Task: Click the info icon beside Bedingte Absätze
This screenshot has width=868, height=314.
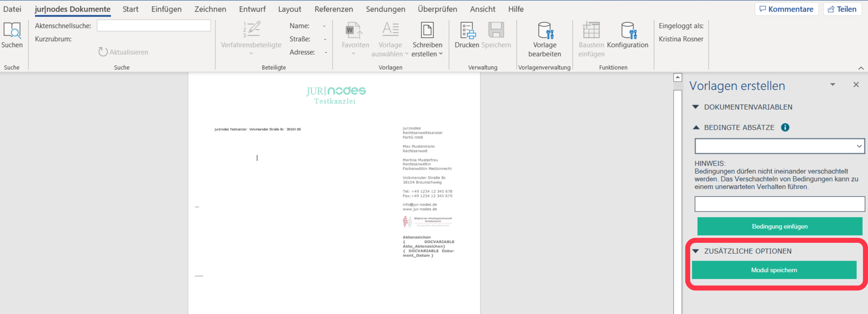Action: point(785,128)
